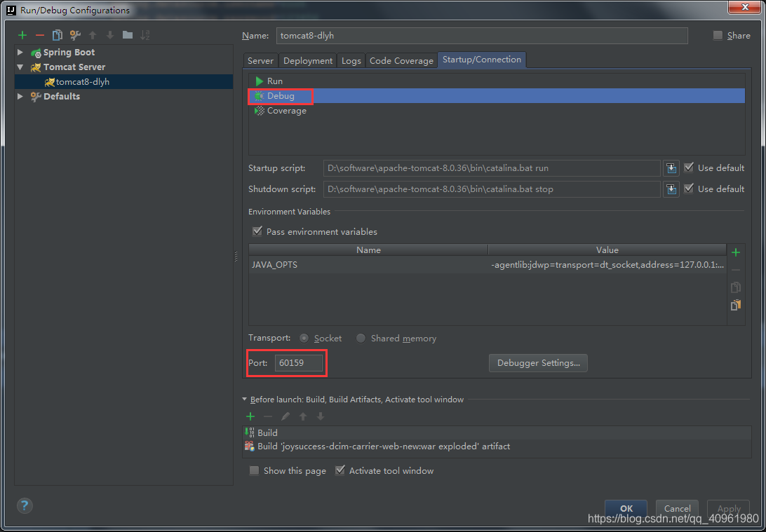Select the Startup/Connection tab
766x532 pixels.
click(x=482, y=60)
